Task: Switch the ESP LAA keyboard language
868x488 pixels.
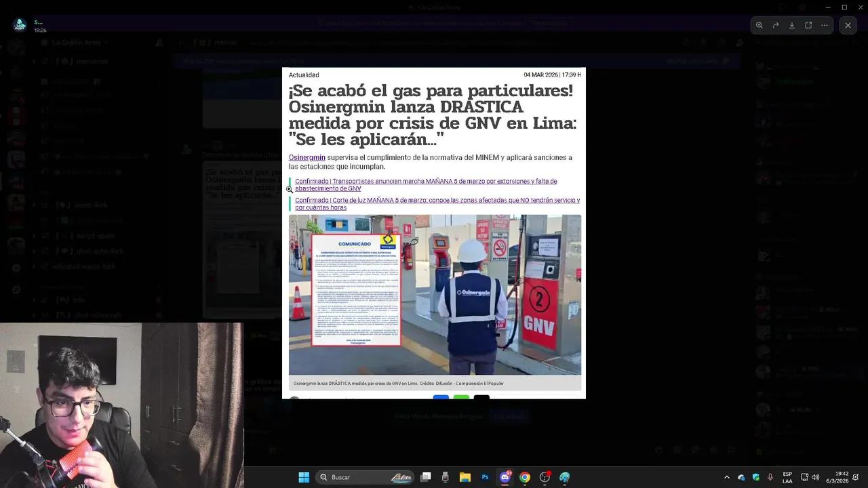Action: [787, 477]
